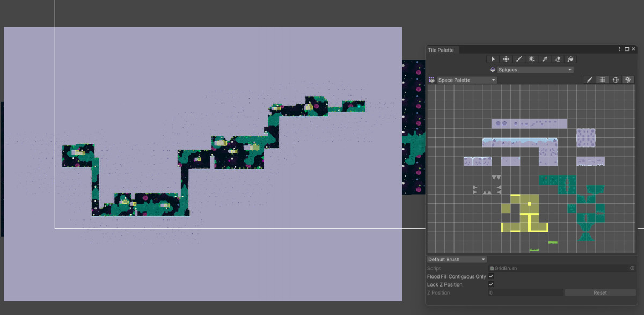Viewport: 644px width, 315px height.
Task: Click the gizmo focus icon beside grid toggle
Action: tap(615, 79)
